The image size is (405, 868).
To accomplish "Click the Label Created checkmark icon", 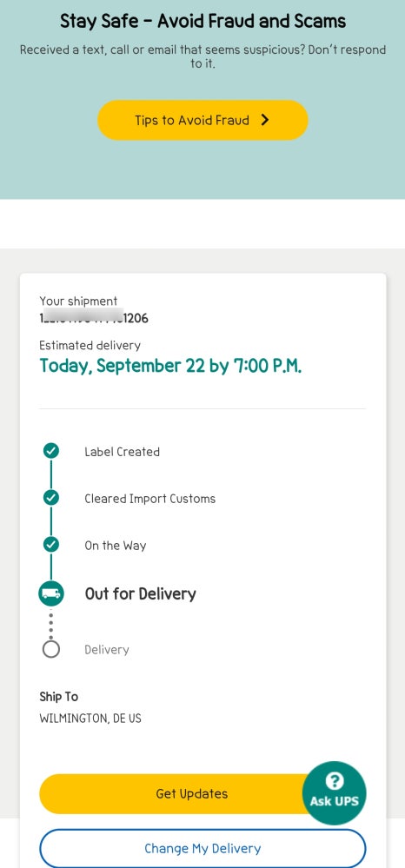I will [51, 451].
